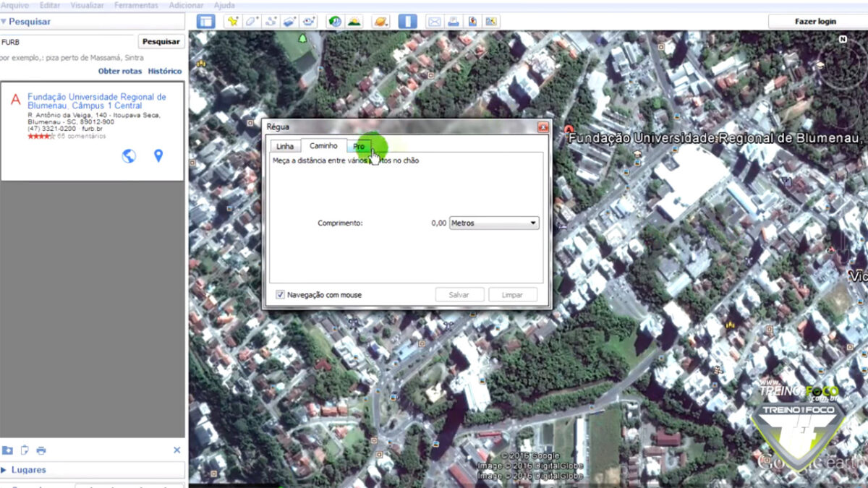This screenshot has height=488, width=868.
Task: Select the add path tool
Action: [x=271, y=22]
